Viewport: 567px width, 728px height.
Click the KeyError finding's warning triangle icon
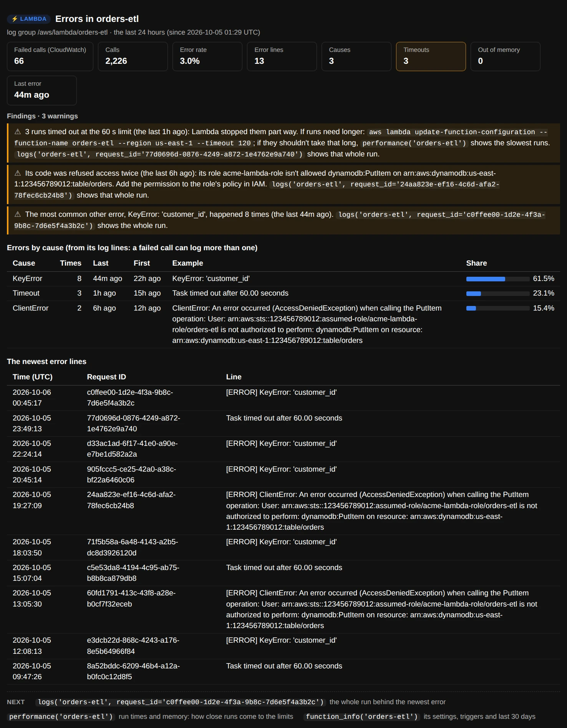pyautogui.click(x=18, y=214)
